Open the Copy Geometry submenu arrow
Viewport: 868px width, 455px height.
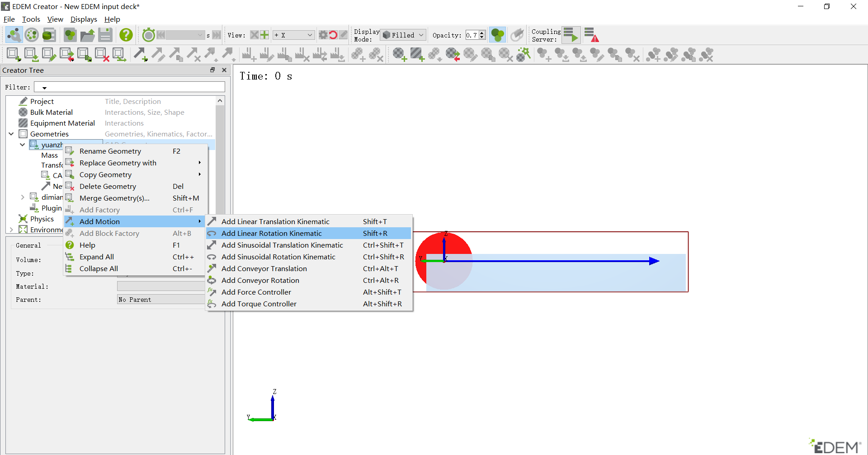(199, 174)
